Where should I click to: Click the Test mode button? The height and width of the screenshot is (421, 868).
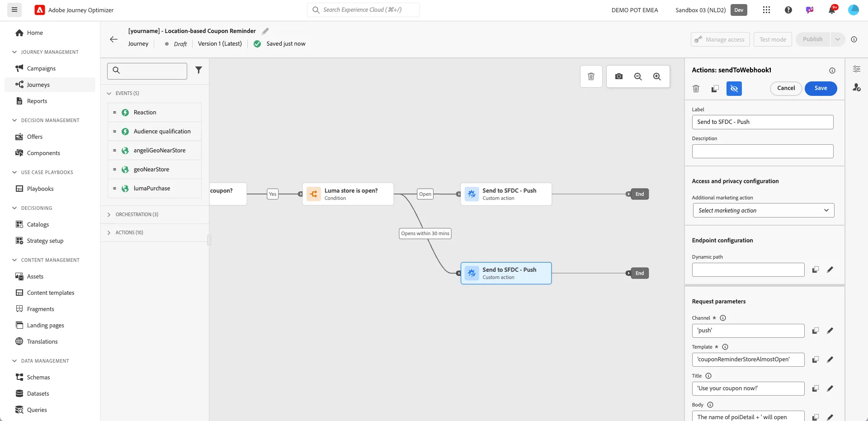coord(773,39)
